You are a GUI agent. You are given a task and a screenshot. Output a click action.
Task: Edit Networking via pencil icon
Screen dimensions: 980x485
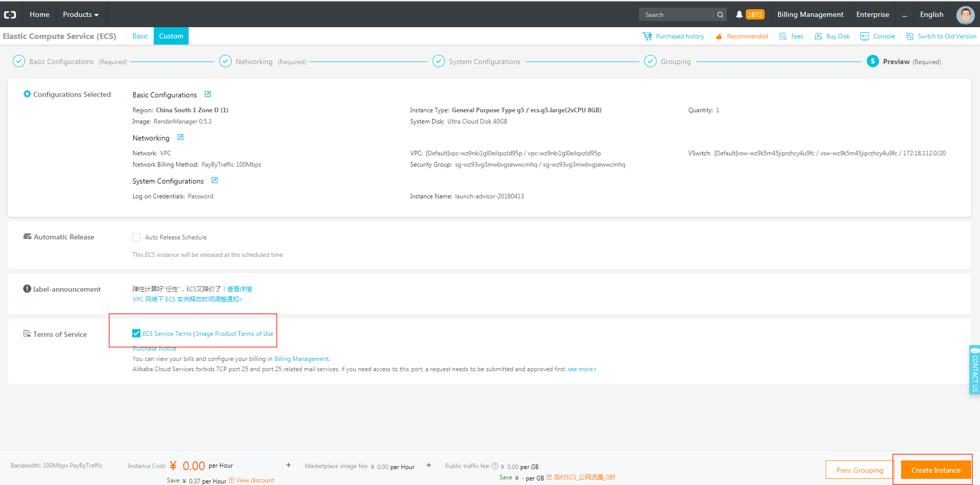click(x=180, y=137)
